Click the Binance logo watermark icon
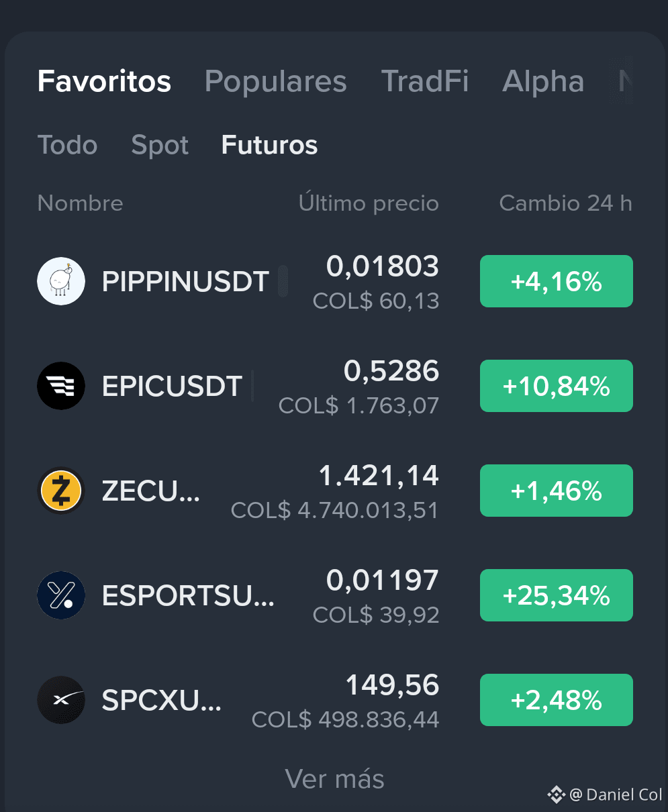The image size is (668, 812). click(556, 795)
